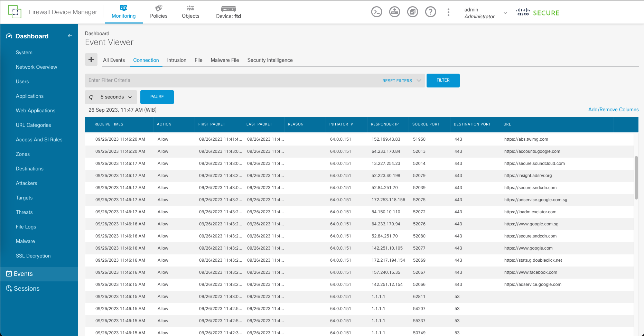Image resolution: width=644 pixels, height=336 pixels.
Task: Click the plus icon to add view
Action: pyautogui.click(x=91, y=59)
